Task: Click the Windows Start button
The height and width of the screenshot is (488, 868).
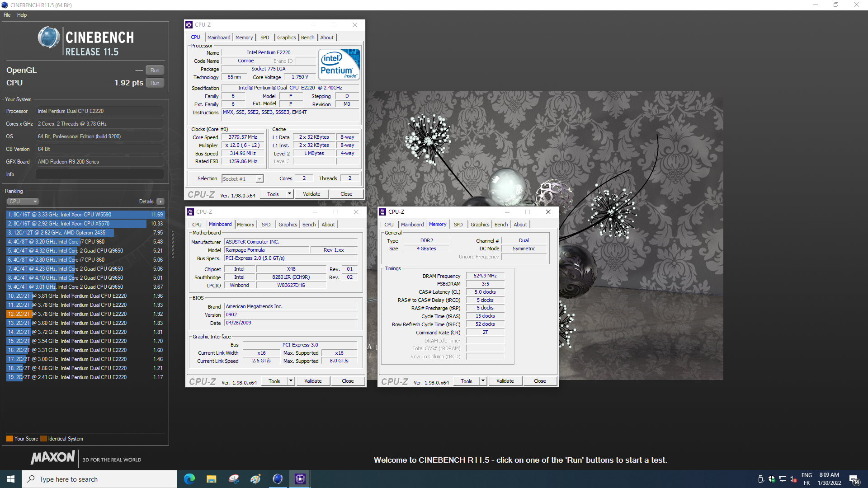Action: [x=11, y=479]
